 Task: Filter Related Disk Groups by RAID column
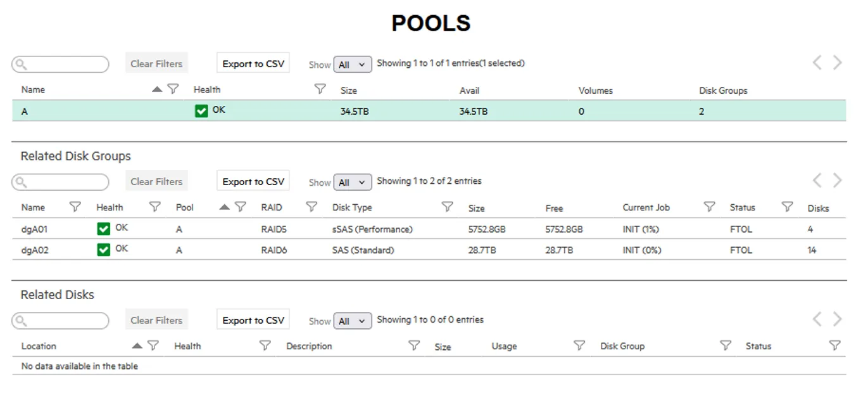(x=311, y=207)
